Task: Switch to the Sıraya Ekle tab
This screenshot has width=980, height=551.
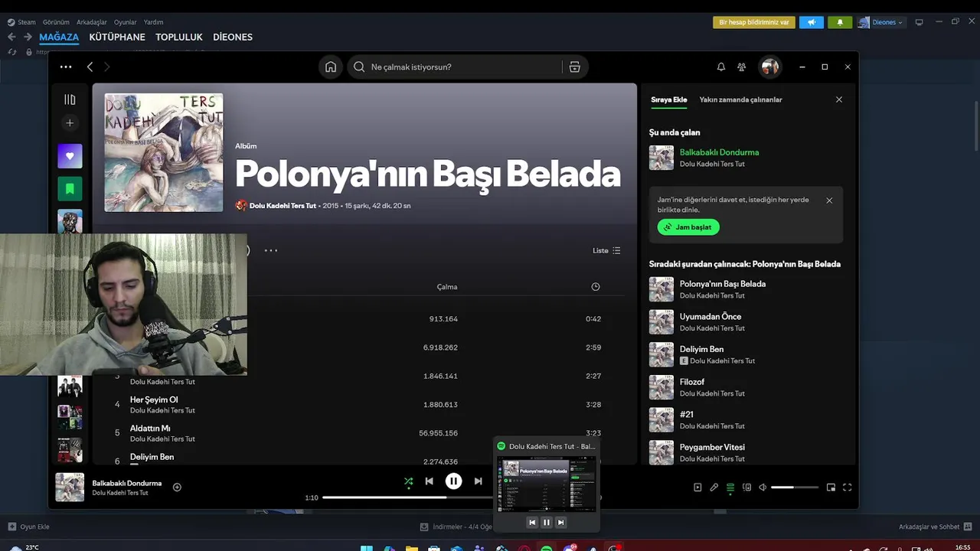Action: [669, 99]
